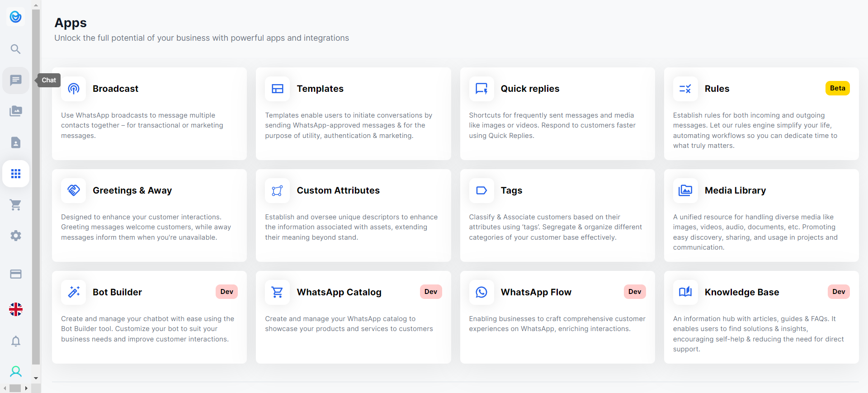Open the media gallery sidebar icon
Viewport: 868px width, 393px height.
(16, 111)
